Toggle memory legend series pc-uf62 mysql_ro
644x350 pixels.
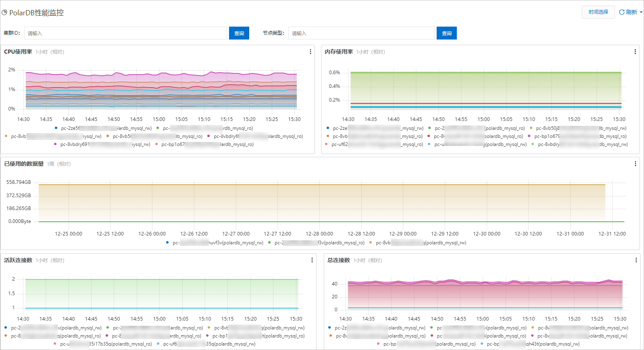click(x=375, y=144)
